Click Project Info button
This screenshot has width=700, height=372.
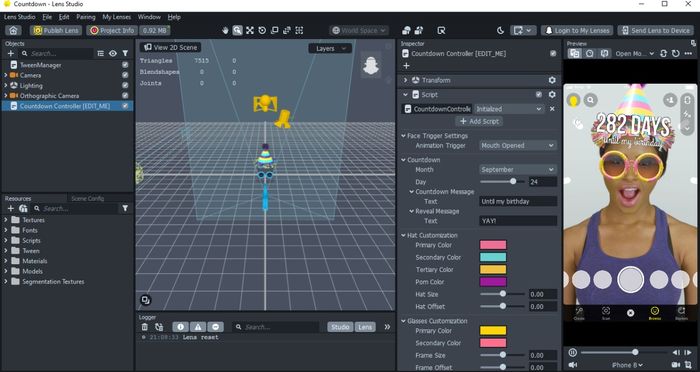click(x=112, y=30)
